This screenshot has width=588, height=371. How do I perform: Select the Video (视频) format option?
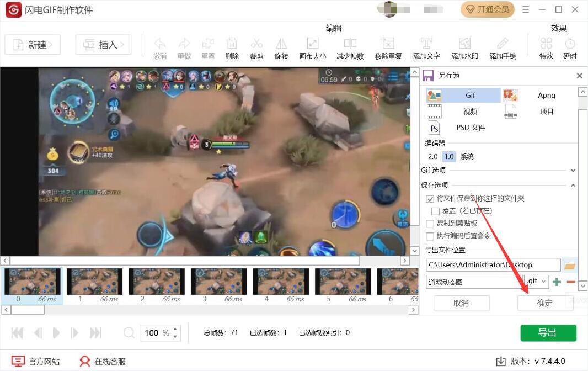point(463,112)
